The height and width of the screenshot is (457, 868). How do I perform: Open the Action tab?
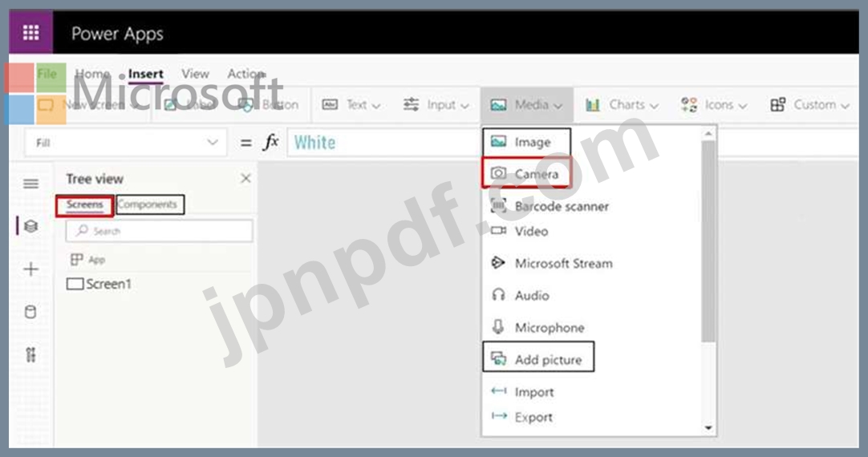pyautogui.click(x=245, y=74)
